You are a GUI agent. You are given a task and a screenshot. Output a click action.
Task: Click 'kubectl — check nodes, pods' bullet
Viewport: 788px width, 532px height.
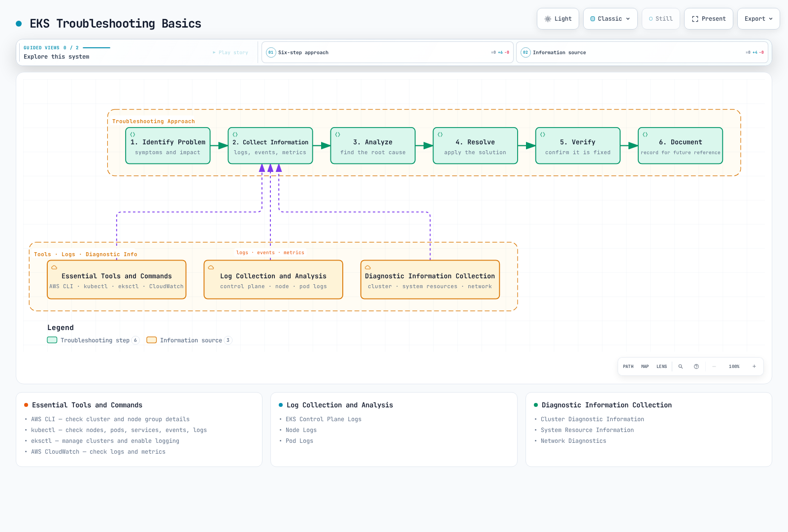tap(119, 430)
